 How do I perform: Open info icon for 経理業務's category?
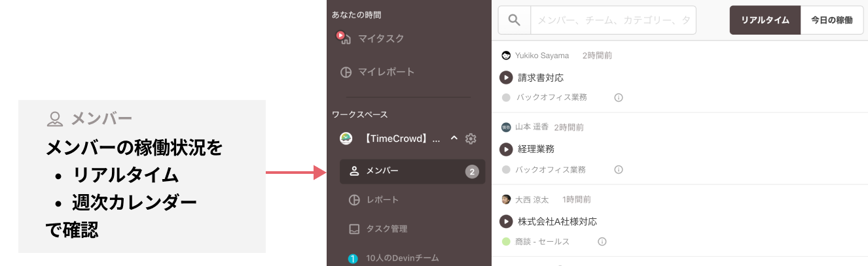(x=619, y=169)
